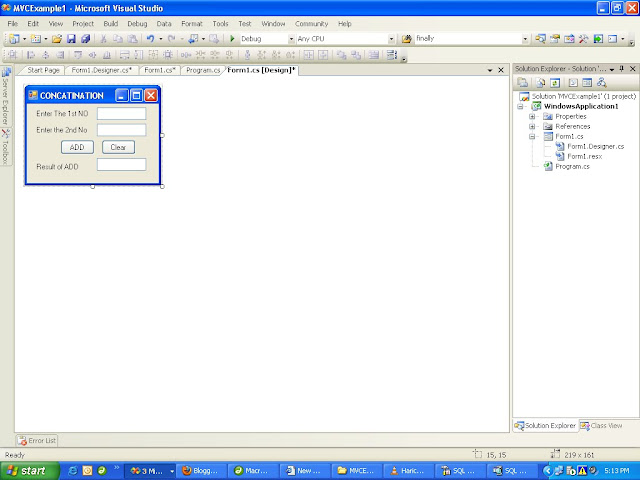
Task: Click the Save All icon
Action: point(86,39)
